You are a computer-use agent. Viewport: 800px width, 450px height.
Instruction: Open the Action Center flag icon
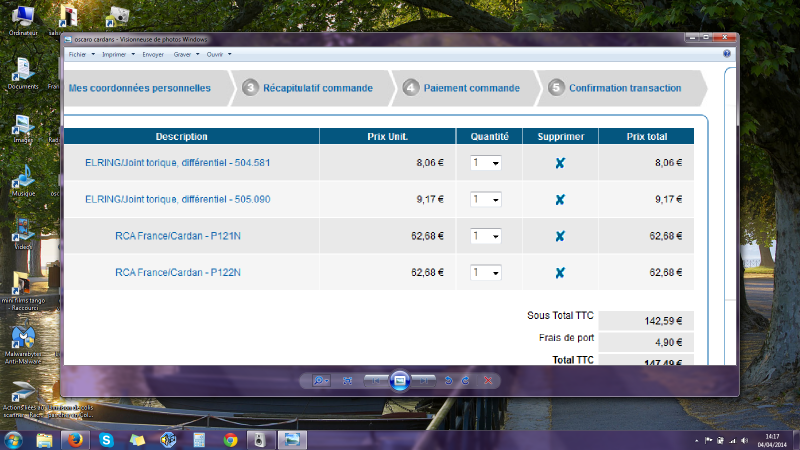709,441
